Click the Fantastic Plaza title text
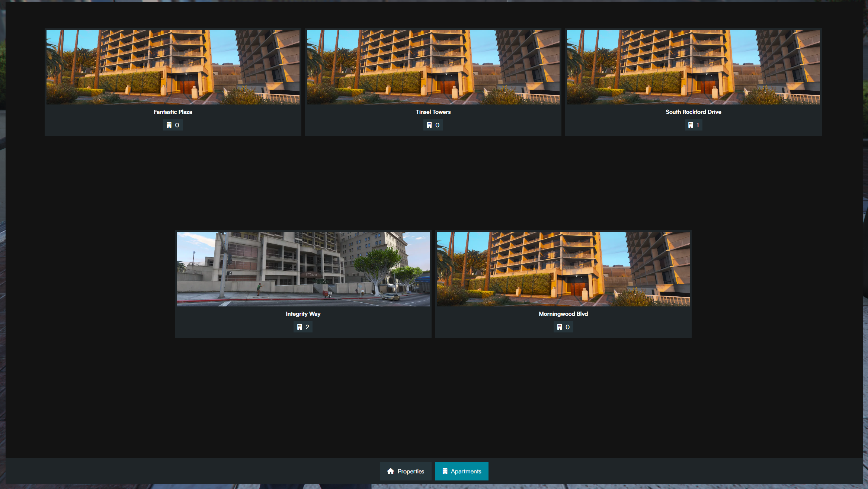Image resolution: width=868 pixels, height=489 pixels. 173,112
